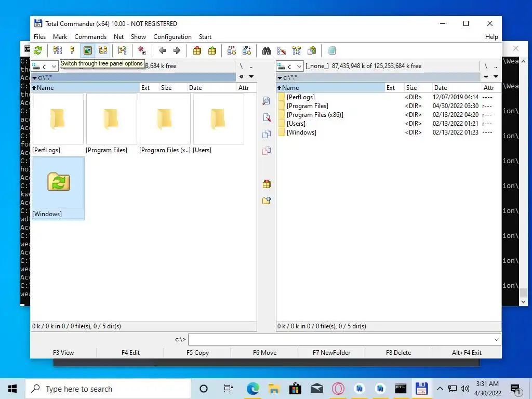532x399 pixels.
Task: Open FTP connect toolbar icon
Action: tap(231, 50)
